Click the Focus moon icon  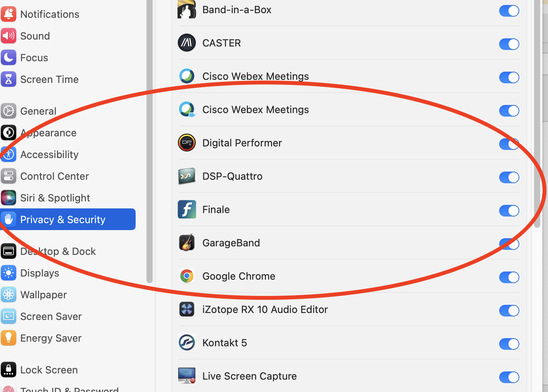9,57
